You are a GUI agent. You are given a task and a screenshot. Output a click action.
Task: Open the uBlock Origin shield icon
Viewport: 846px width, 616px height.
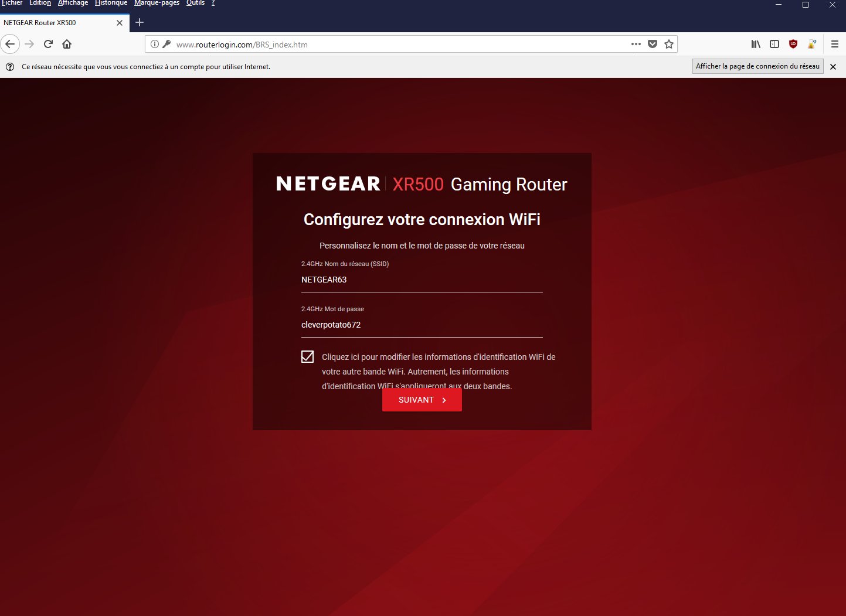coord(793,44)
